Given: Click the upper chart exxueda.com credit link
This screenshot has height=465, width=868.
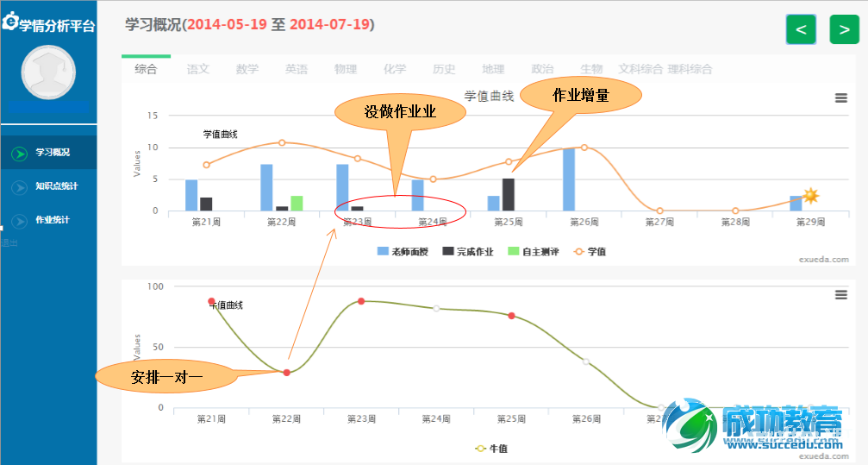Looking at the screenshot, I should click(824, 260).
